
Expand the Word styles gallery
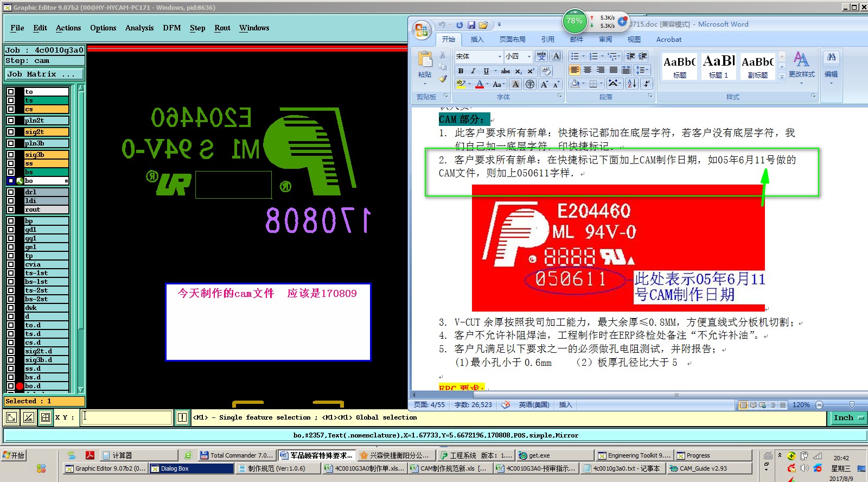[782, 78]
